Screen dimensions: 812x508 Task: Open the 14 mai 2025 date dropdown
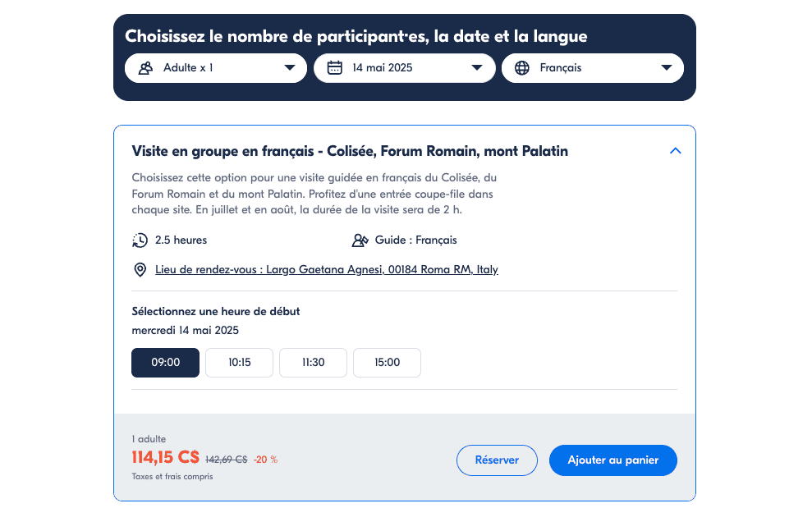click(404, 68)
